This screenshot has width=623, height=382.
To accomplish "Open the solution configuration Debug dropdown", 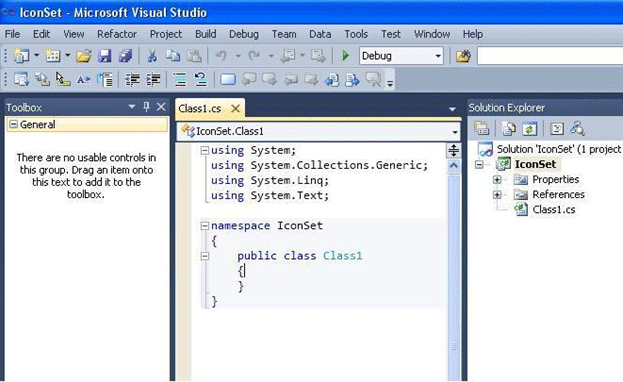I will click(438, 56).
